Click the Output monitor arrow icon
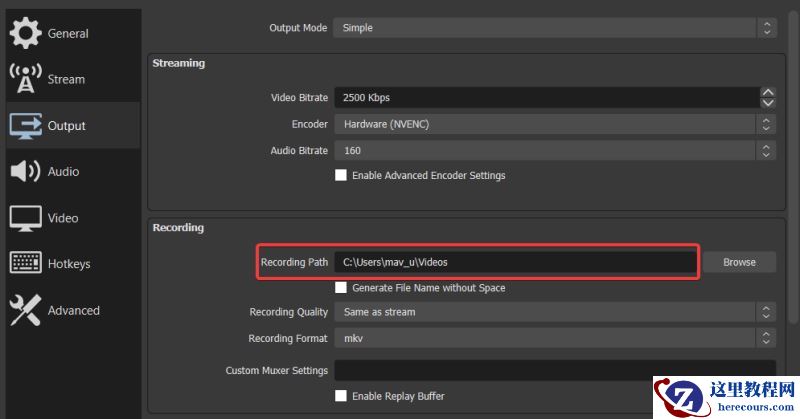This screenshot has height=419, width=800. (x=26, y=126)
